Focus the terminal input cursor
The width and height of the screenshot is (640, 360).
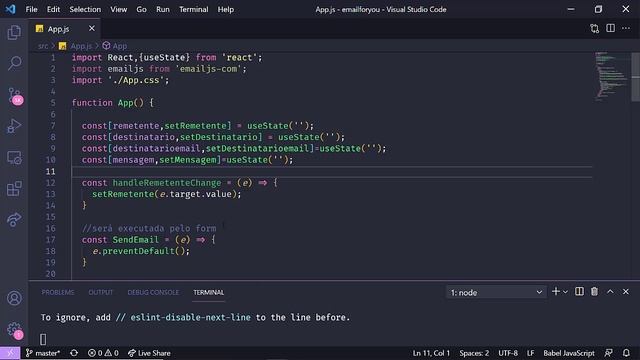click(x=43, y=339)
